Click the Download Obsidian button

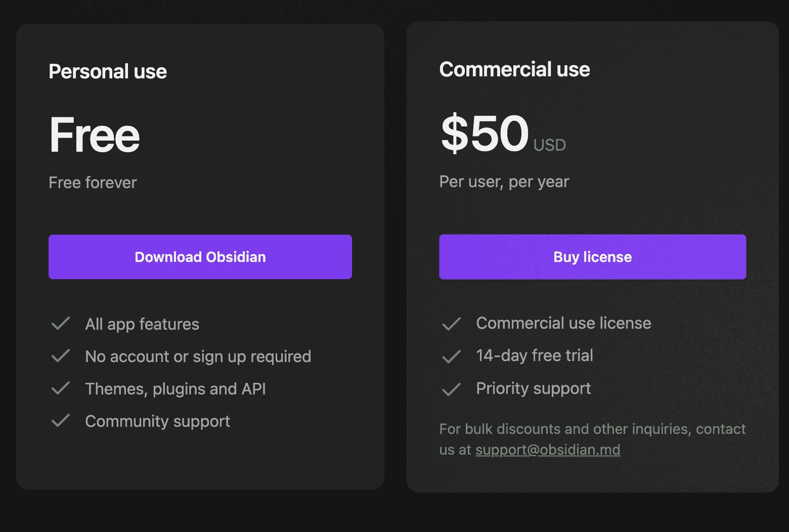pyautogui.click(x=200, y=257)
